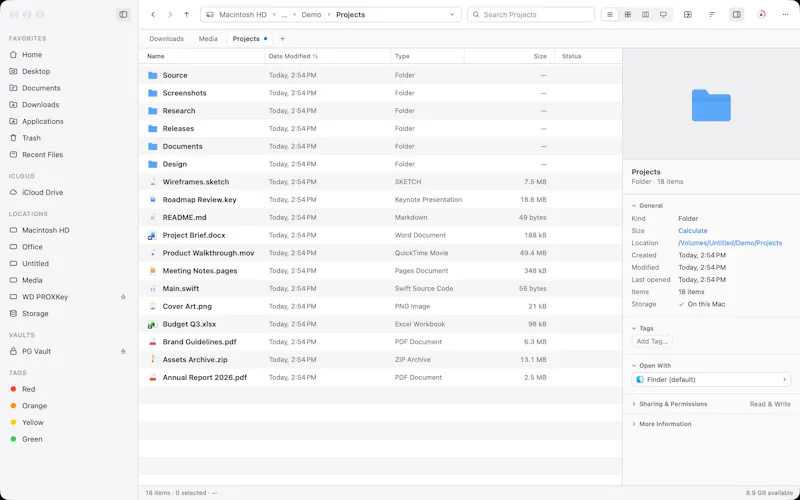Toggle the inspector panel button
This screenshot has height=500, width=800.
[x=737, y=15]
